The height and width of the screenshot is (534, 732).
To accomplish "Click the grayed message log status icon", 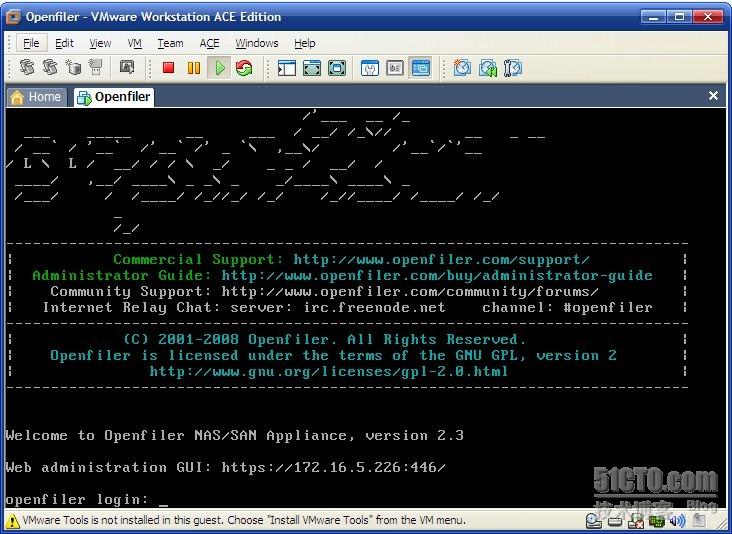I will pyautogui.click(x=699, y=520).
